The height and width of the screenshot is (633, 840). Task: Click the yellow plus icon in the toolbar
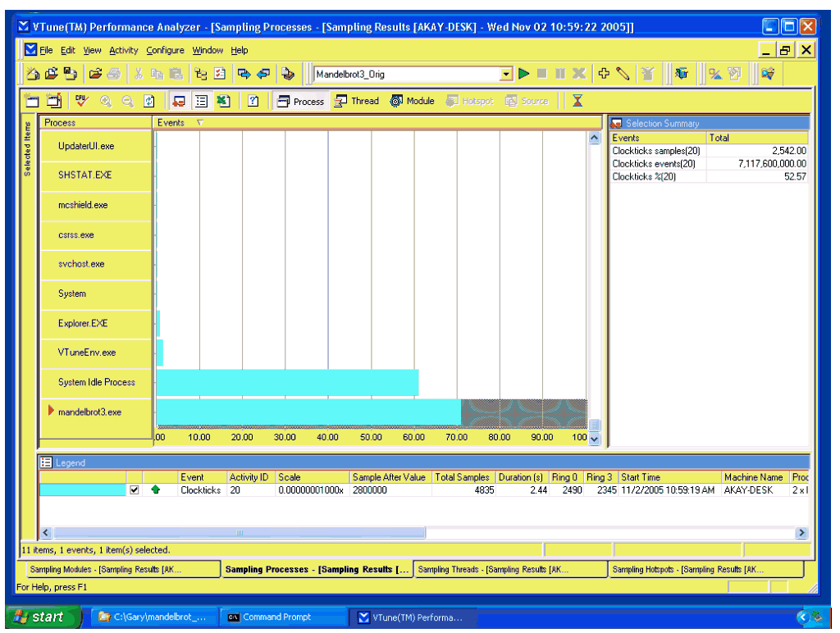[604, 74]
